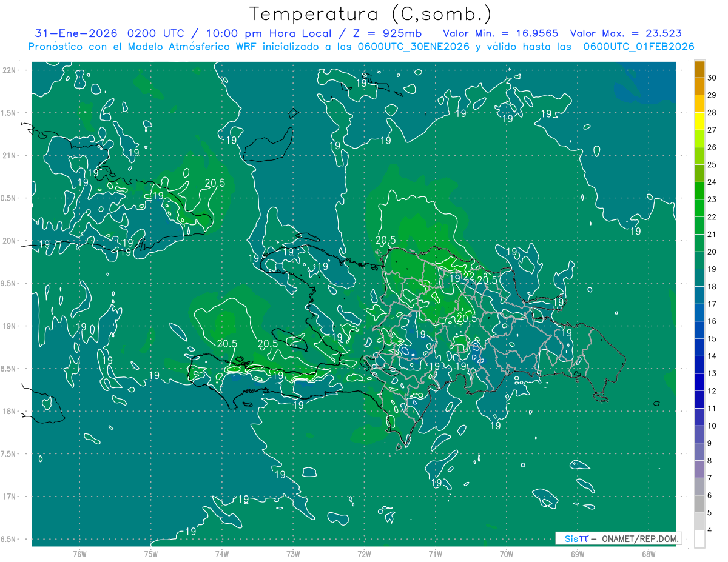Click the '19N' latitude axis label
728x562 pixels.
10,326
